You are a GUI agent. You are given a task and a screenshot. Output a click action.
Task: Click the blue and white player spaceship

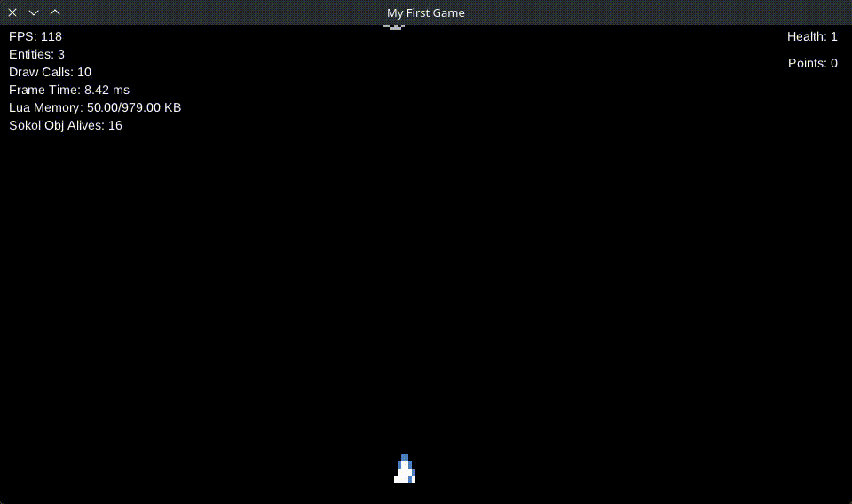pyautogui.click(x=405, y=469)
